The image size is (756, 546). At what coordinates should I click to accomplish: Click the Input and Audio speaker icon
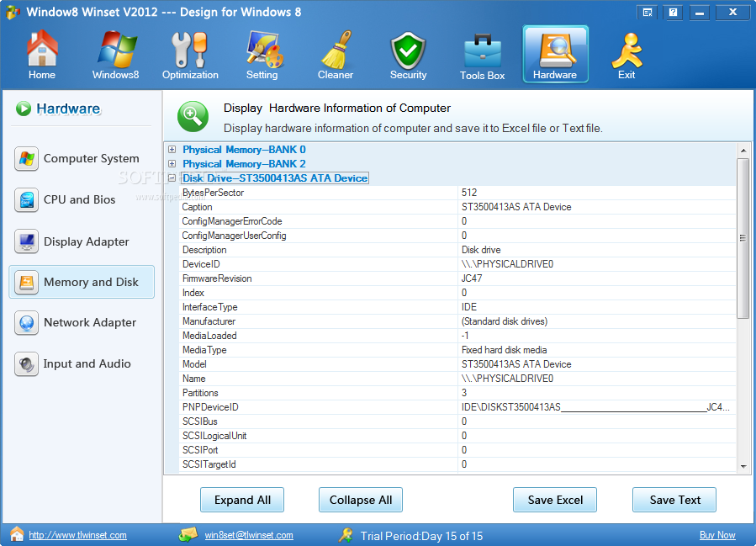click(27, 363)
